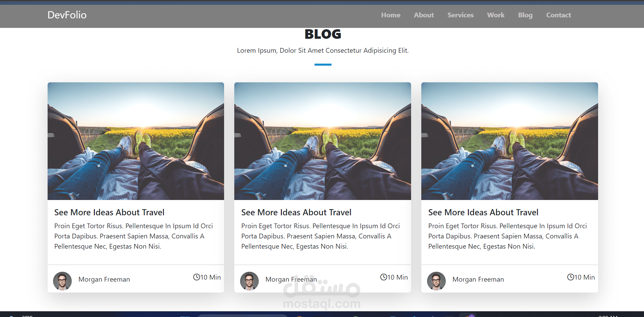Viewport: 644px width, 317px height.
Task: Click the clock icon in second card
Action: (384, 277)
